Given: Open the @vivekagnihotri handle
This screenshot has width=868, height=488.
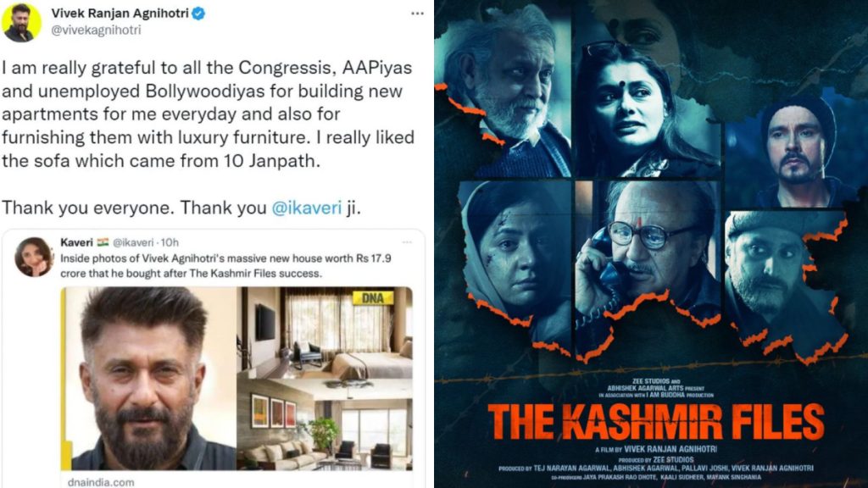Looking at the screenshot, I should pos(96,30).
